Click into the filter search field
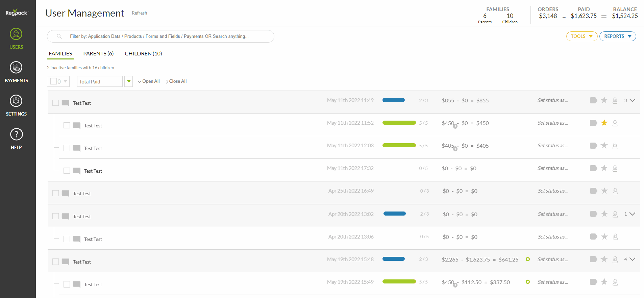 160,36
